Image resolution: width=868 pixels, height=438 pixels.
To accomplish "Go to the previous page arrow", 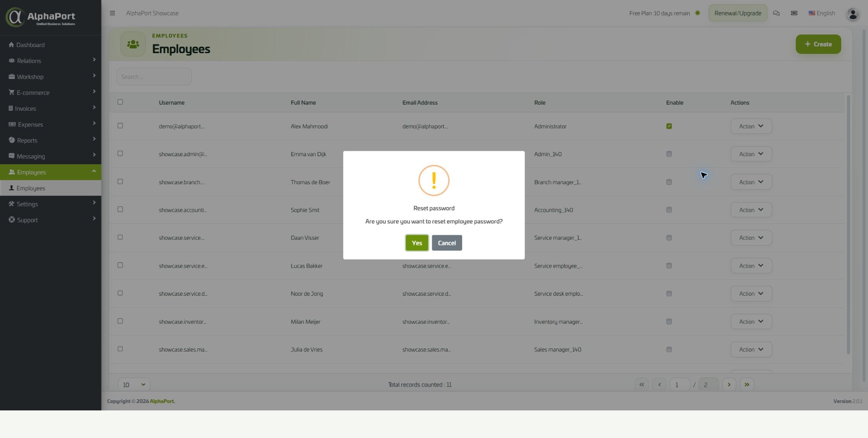I will [659, 384].
